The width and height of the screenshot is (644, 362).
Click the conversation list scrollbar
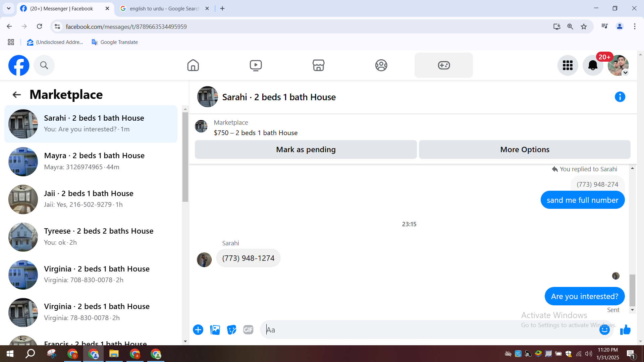(185, 157)
